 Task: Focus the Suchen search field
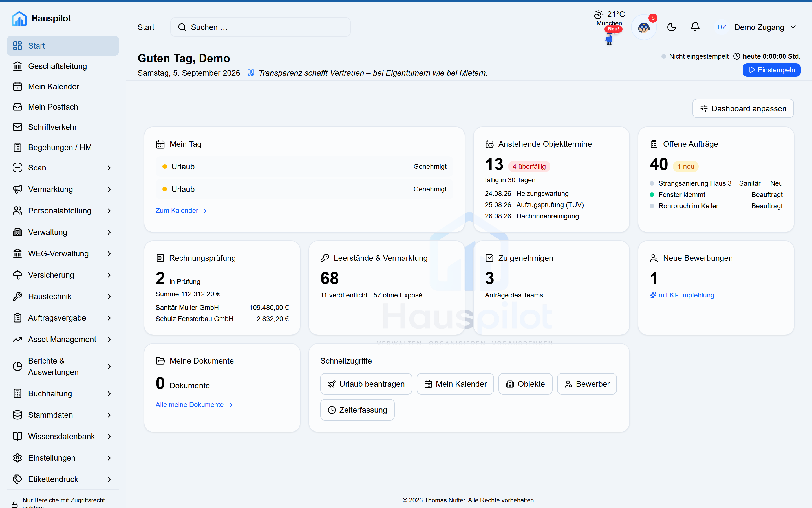[x=261, y=27]
